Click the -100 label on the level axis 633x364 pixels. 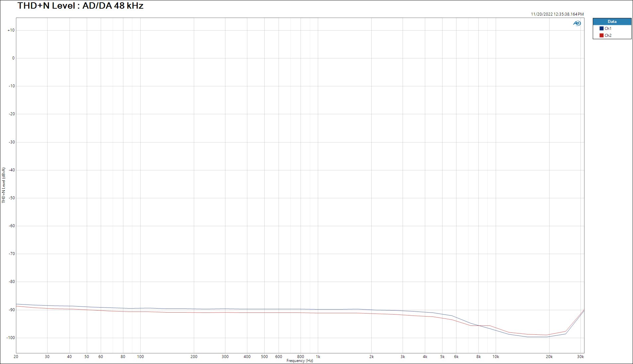pos(11,338)
